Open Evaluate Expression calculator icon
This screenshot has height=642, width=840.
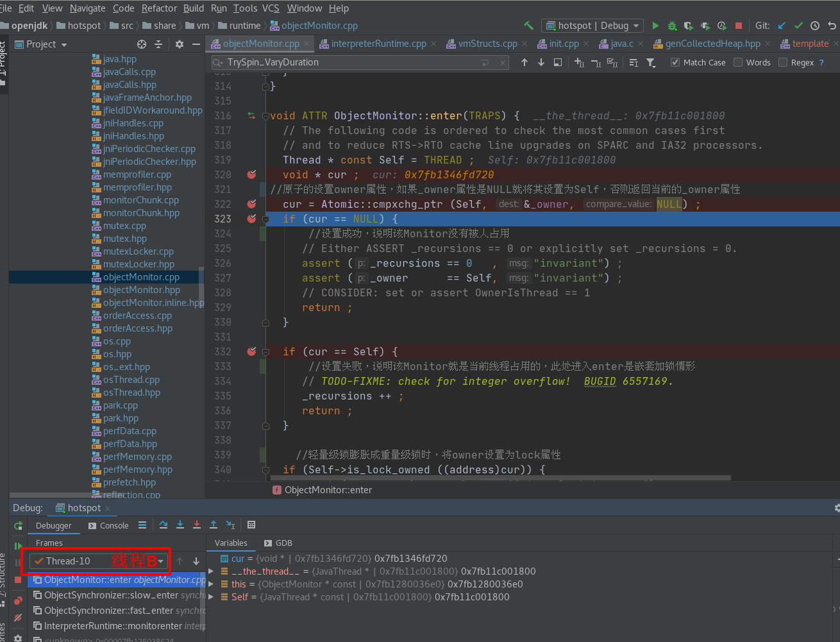tap(251, 525)
